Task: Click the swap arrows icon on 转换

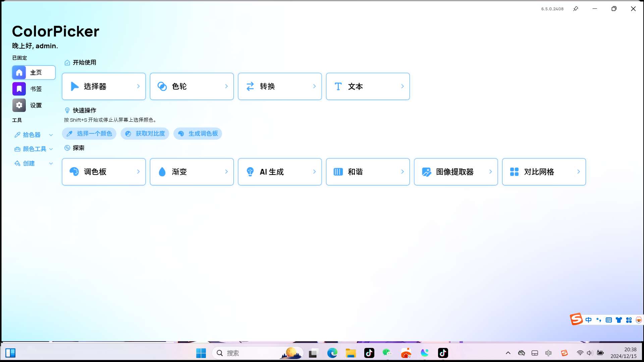Action: pyautogui.click(x=250, y=86)
